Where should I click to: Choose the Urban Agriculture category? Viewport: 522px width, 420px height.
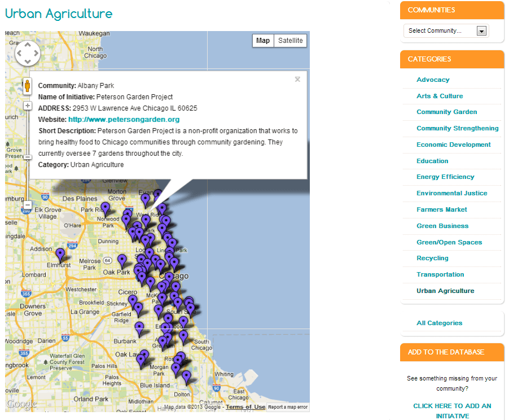click(x=445, y=291)
